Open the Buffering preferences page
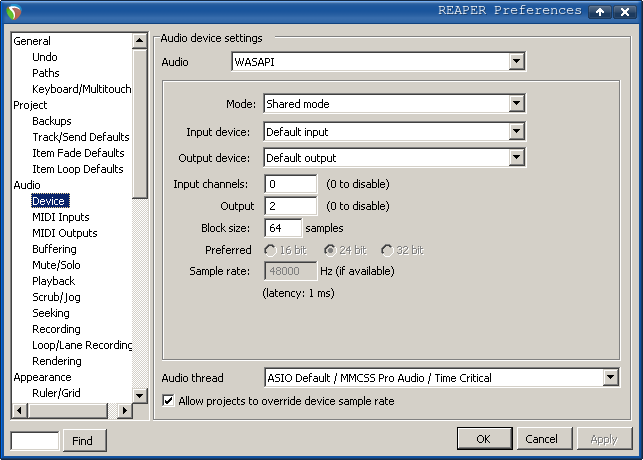This screenshot has width=643, height=460. click(x=55, y=249)
